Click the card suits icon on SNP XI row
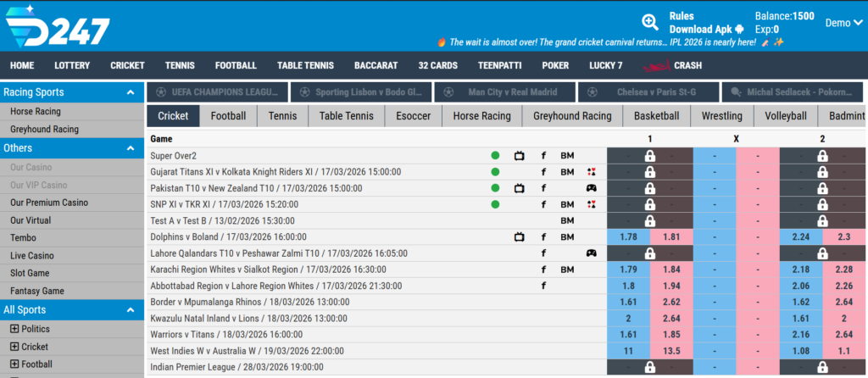The height and width of the screenshot is (378, 868). [x=591, y=204]
